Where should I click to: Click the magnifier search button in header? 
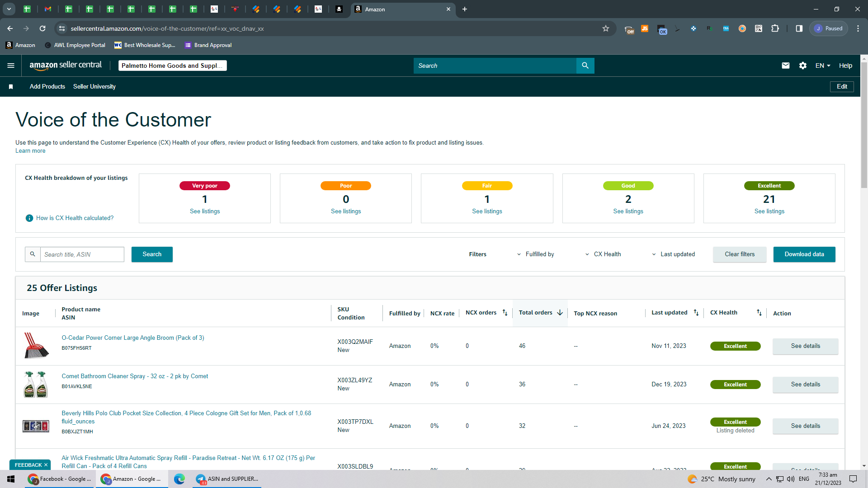(x=585, y=66)
